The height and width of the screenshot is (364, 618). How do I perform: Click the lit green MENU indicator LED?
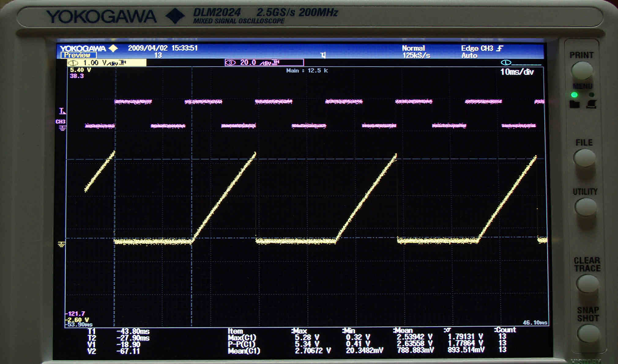[x=574, y=95]
